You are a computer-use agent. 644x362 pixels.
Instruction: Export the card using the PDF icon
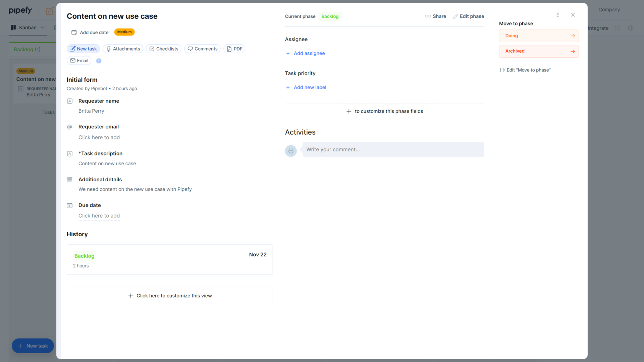coord(229,49)
